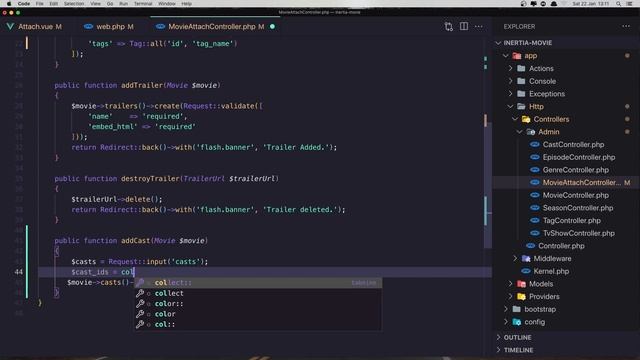
Task: Collapse the Http folder
Action: click(510, 106)
